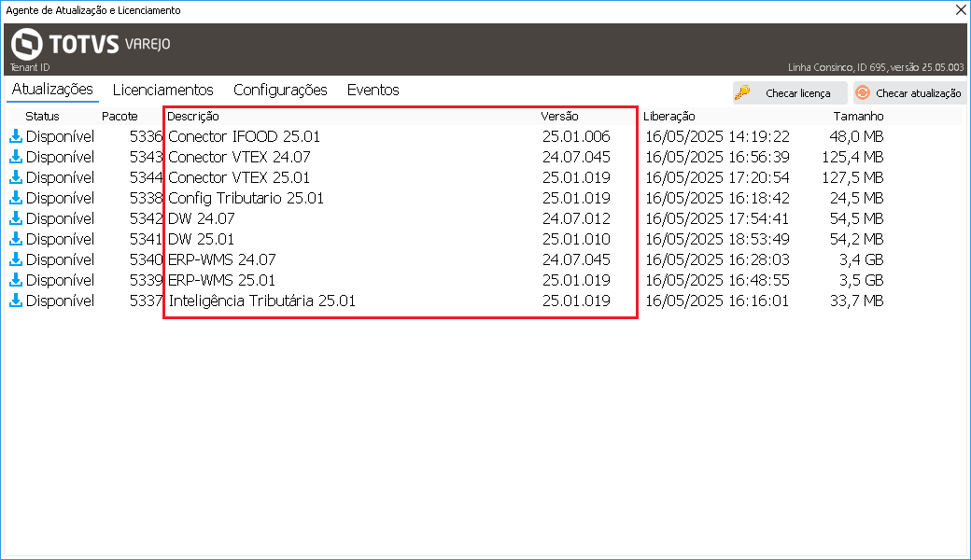The image size is (971, 560).
Task: Click download icon for Conector VTEX 24.07
Action: (x=16, y=157)
